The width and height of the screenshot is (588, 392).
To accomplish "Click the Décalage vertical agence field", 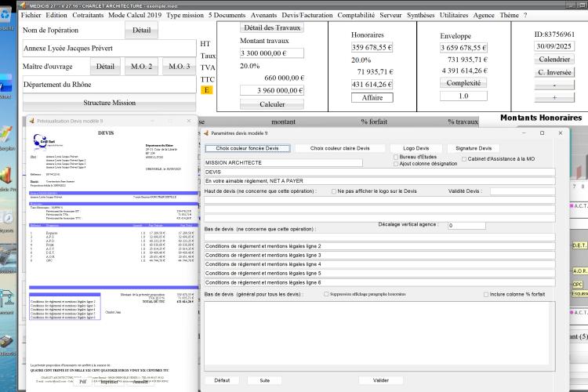I will click(466, 226).
